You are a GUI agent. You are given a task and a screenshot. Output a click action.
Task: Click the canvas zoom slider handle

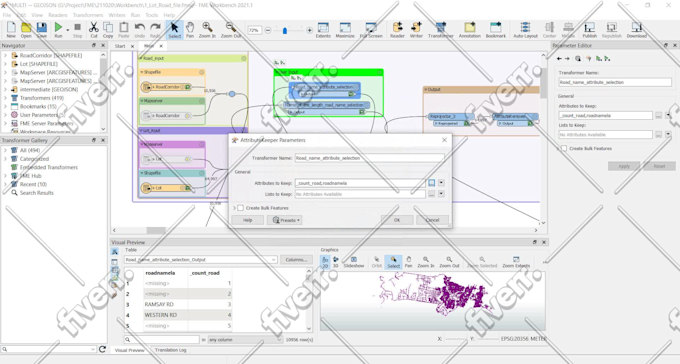(x=285, y=30)
